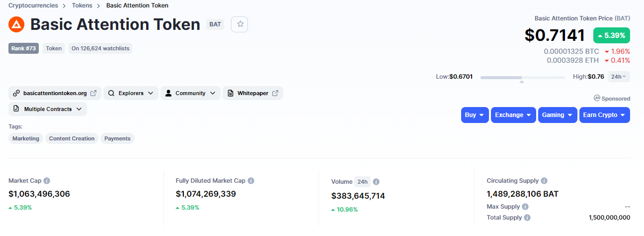Open the basicattentiontoken.org website link
644x236 pixels.
tap(55, 93)
